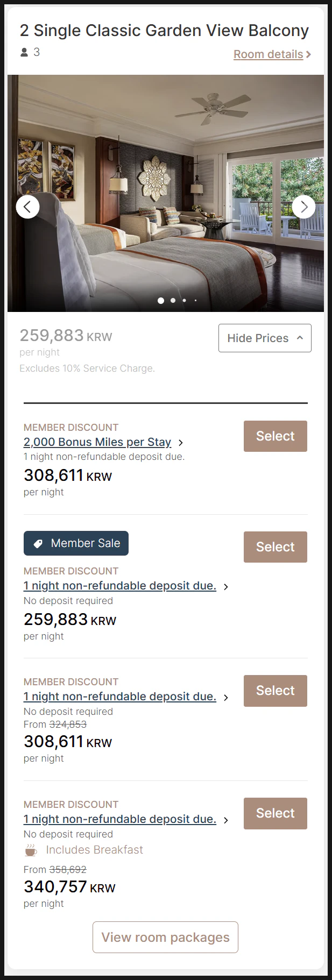
Task: Collapse rates with Hide Prices button
Action: click(x=265, y=338)
